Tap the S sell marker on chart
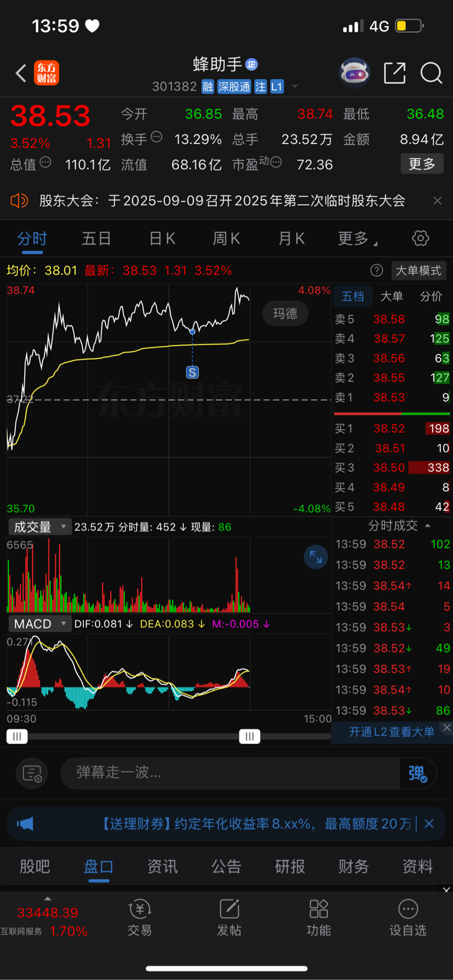 point(192,372)
